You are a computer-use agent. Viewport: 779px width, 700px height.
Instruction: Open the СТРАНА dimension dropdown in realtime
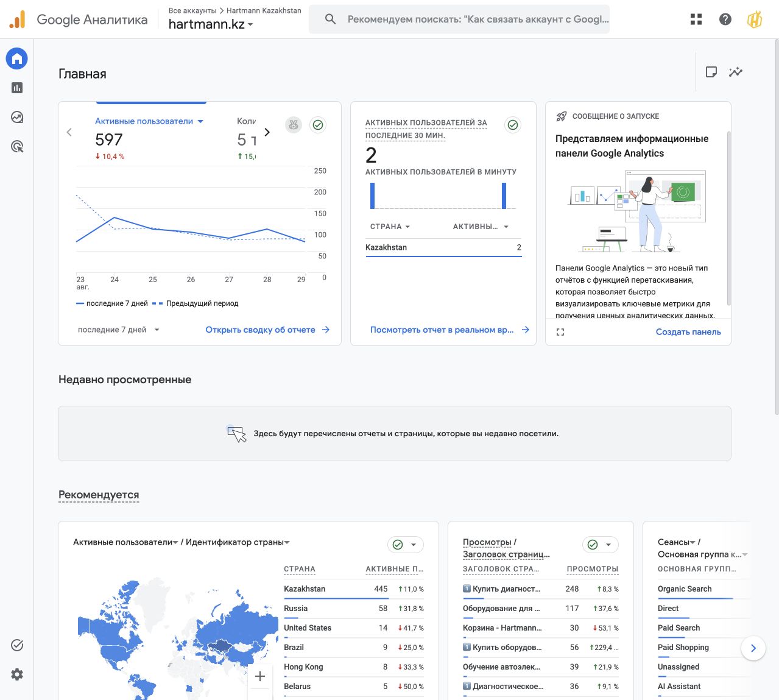390,227
